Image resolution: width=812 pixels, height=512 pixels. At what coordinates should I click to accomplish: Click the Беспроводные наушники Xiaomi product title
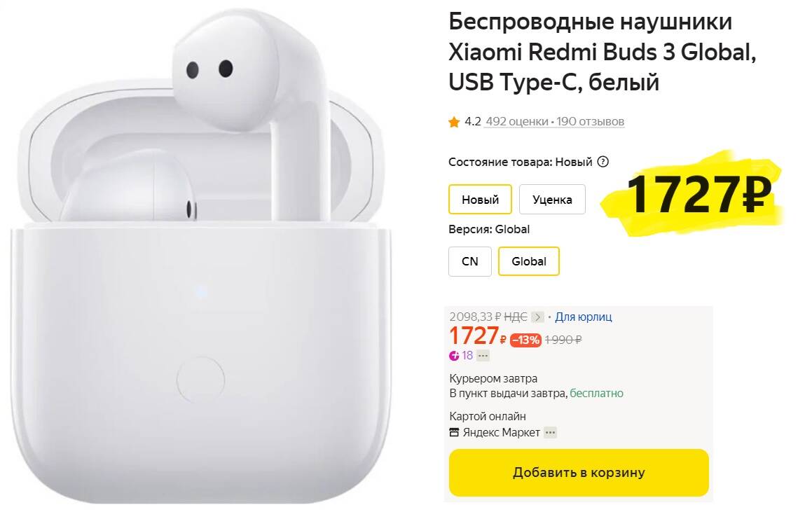click(x=603, y=52)
